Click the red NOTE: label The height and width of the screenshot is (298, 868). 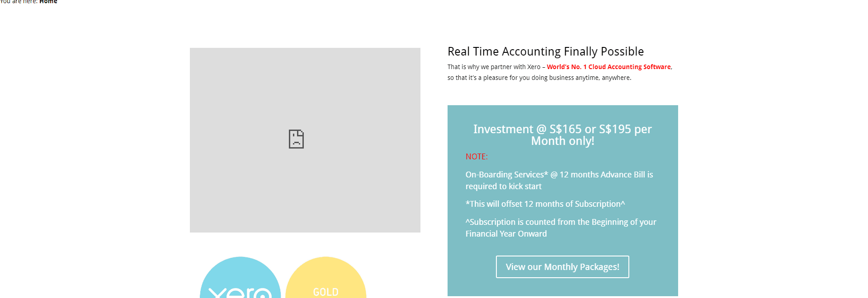click(476, 157)
